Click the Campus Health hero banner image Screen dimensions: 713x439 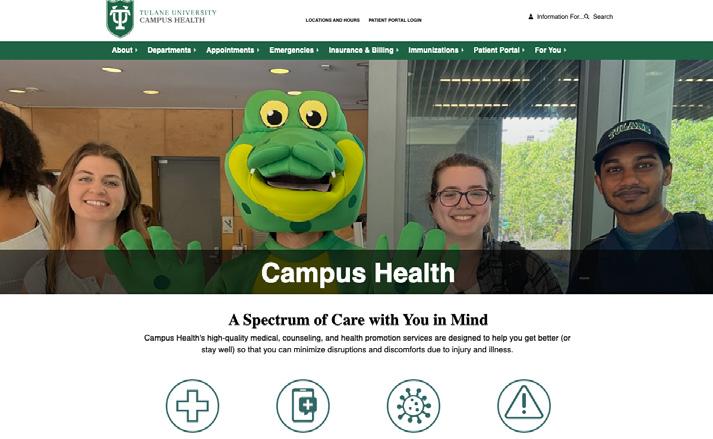pyautogui.click(x=356, y=177)
